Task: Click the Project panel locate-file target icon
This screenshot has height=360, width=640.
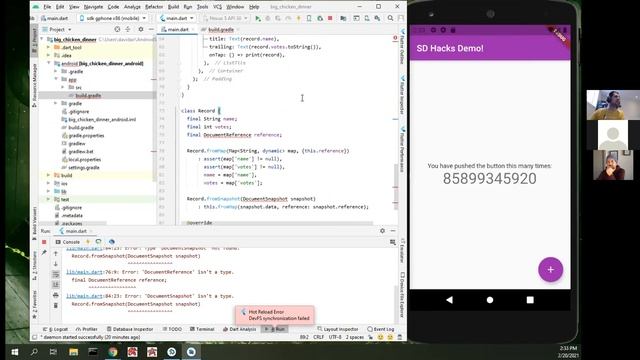Action: click(118, 29)
